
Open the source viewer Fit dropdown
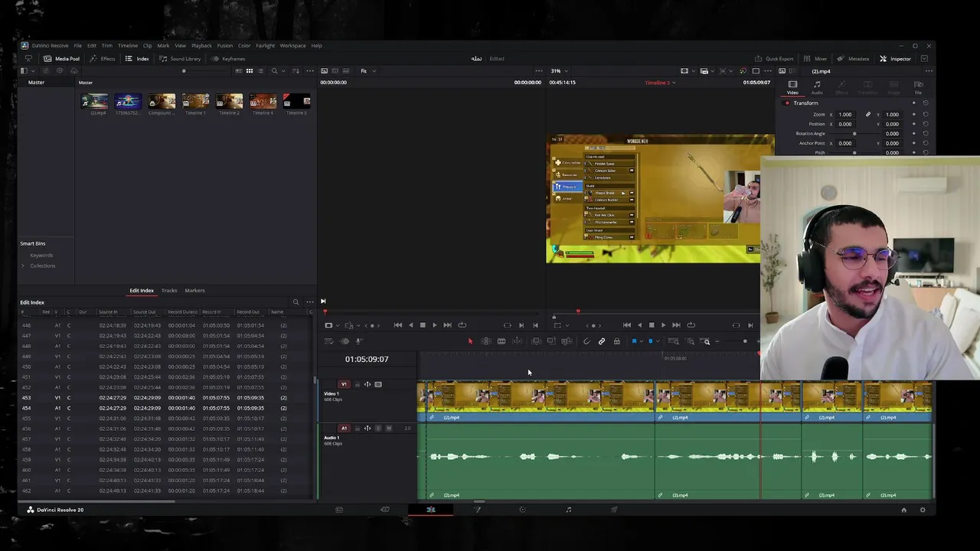click(x=367, y=71)
